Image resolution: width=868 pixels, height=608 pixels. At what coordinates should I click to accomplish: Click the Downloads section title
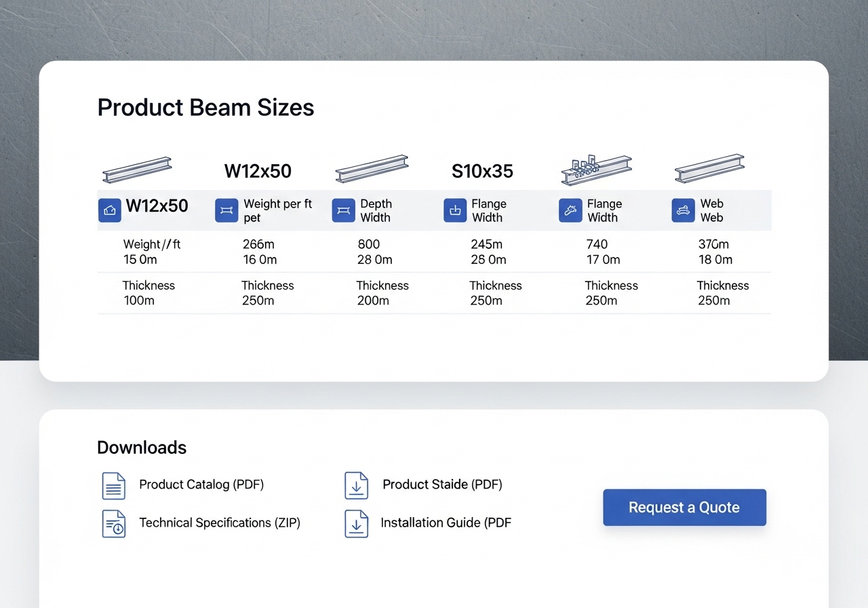tap(142, 447)
